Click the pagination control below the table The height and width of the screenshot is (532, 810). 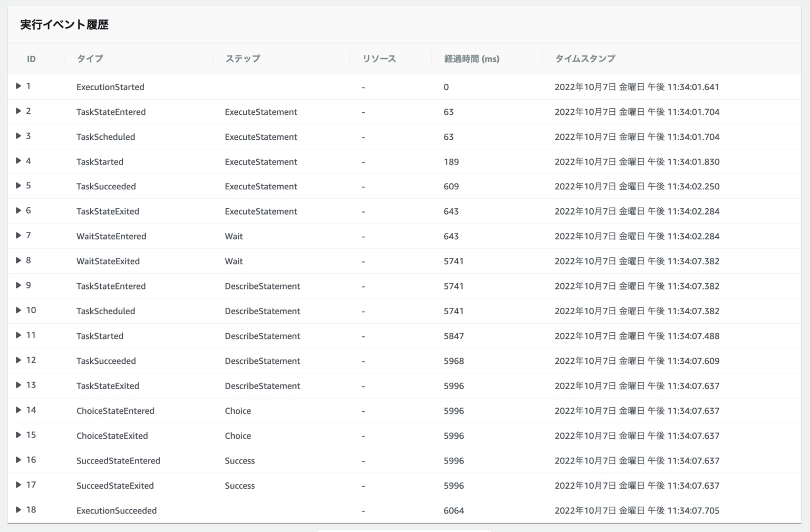click(x=404, y=530)
